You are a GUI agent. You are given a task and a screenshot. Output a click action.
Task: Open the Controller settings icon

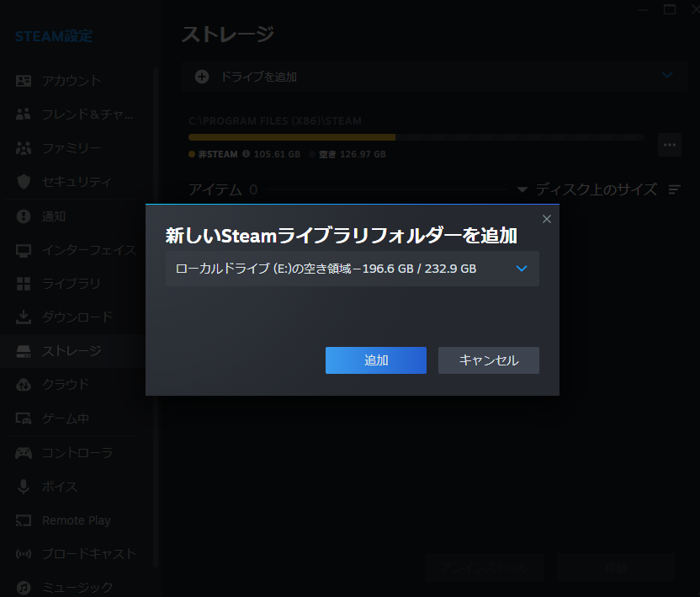pos(24,452)
